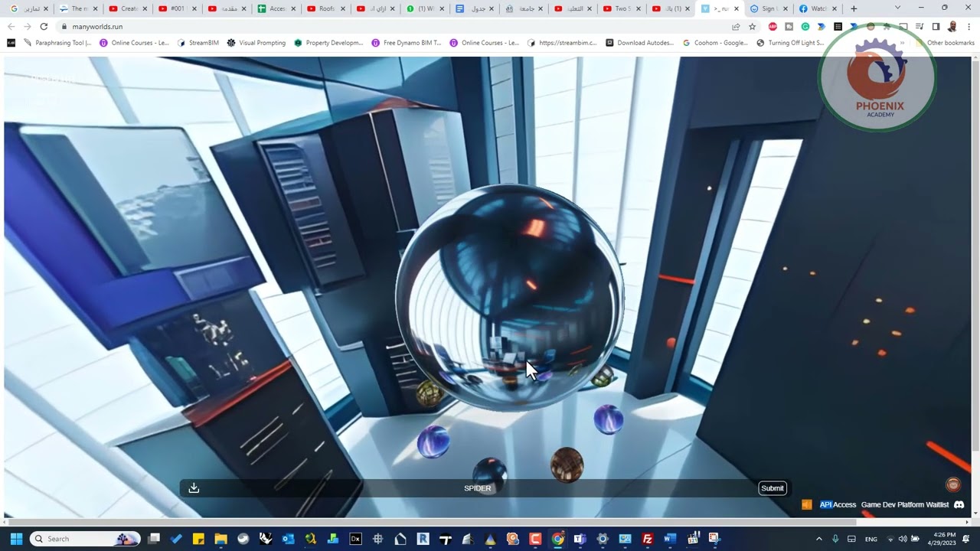Viewport: 980px width, 551px height.
Task: Click the Submit button for the prompt
Action: (772, 488)
